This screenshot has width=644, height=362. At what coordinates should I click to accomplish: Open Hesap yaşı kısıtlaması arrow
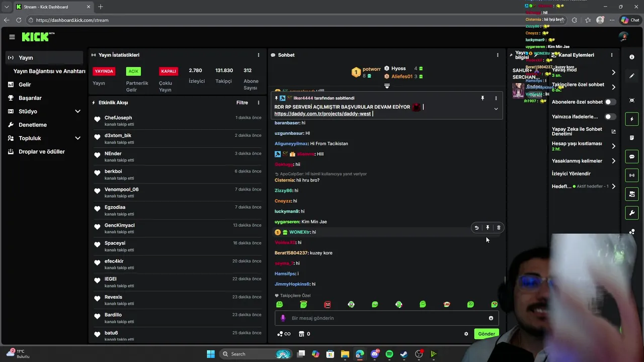(x=613, y=146)
